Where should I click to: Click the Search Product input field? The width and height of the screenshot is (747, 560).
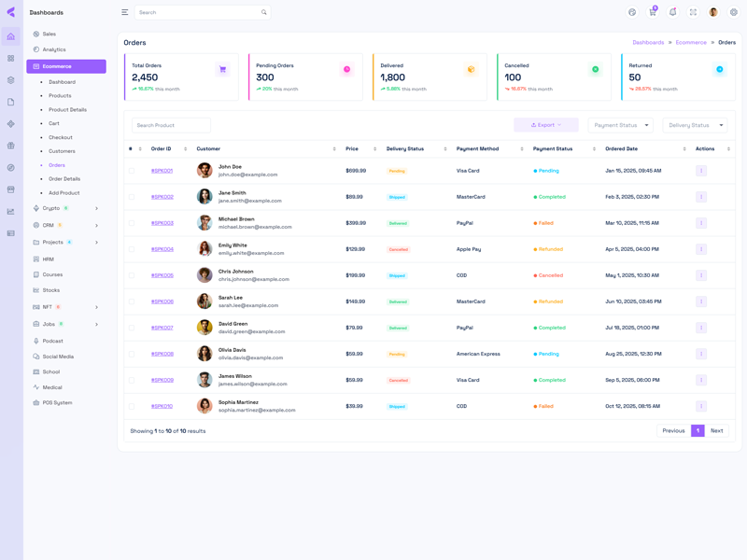coord(171,125)
